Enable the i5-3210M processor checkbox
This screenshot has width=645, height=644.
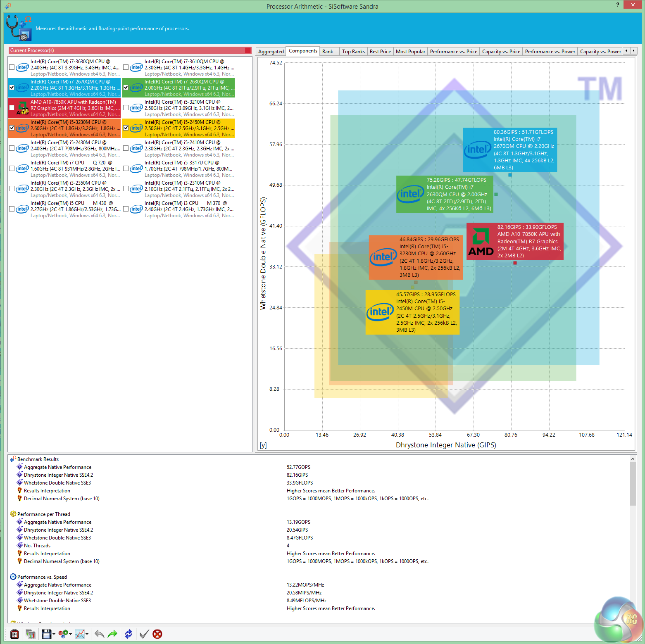126,108
